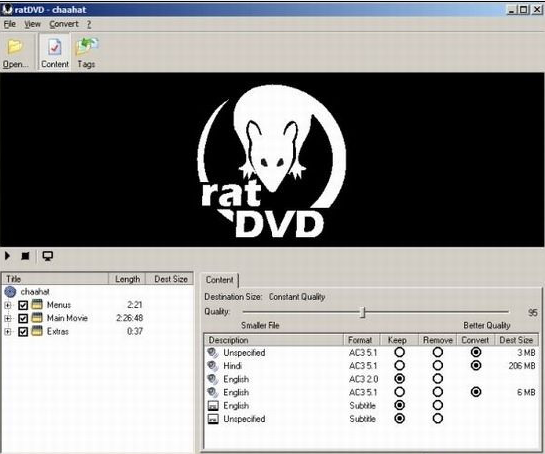
Task: Open the Convert menu
Action: 64,24
